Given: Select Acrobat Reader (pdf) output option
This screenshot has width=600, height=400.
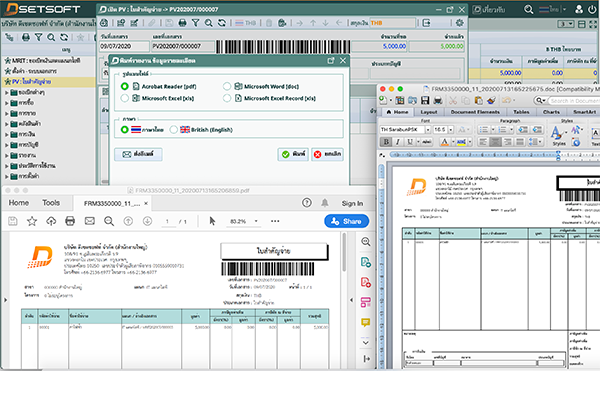Looking at the screenshot, I should (x=125, y=87).
